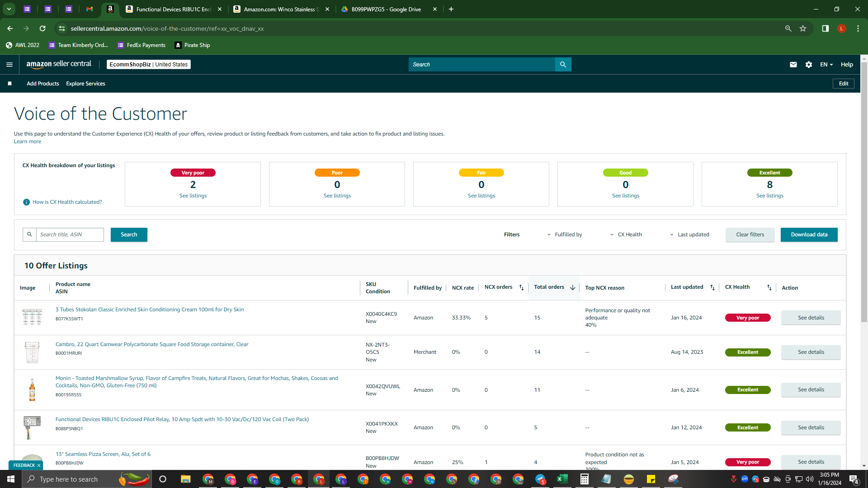The height and width of the screenshot is (488, 868).
Task: Open Monin Toasted Marshmallow Syrup product link
Action: tap(197, 382)
